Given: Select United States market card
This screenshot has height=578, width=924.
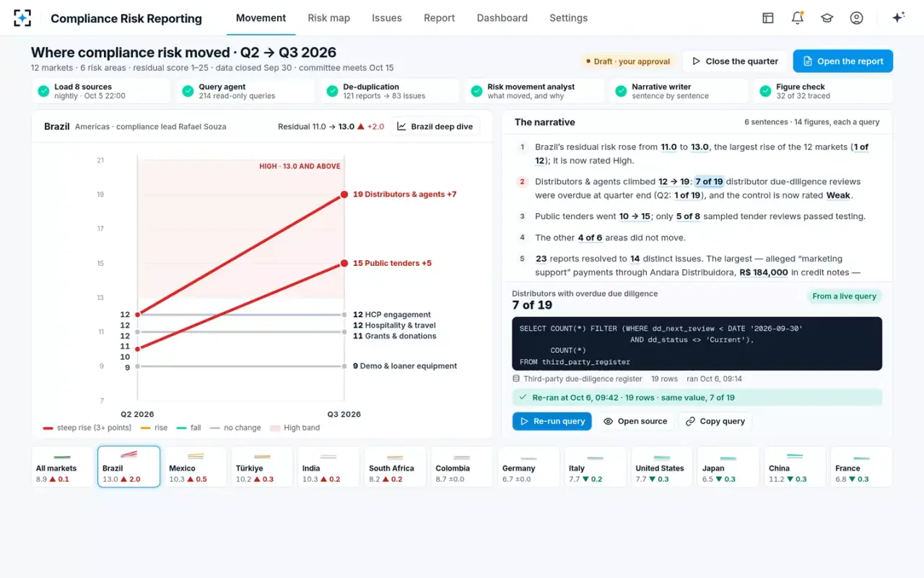Looking at the screenshot, I should pos(661,467).
